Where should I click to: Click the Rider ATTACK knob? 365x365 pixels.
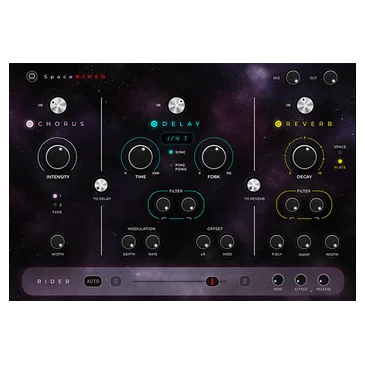point(301,280)
